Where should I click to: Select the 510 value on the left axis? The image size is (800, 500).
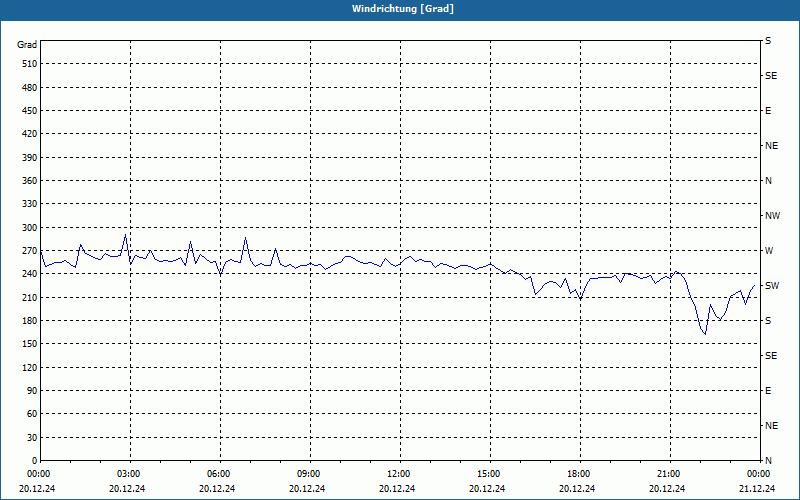click(30, 64)
